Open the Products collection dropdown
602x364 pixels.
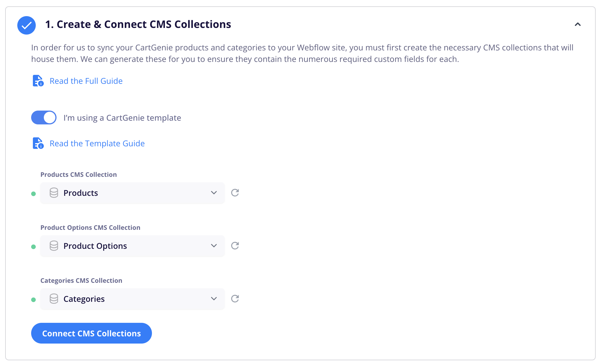[x=132, y=193]
